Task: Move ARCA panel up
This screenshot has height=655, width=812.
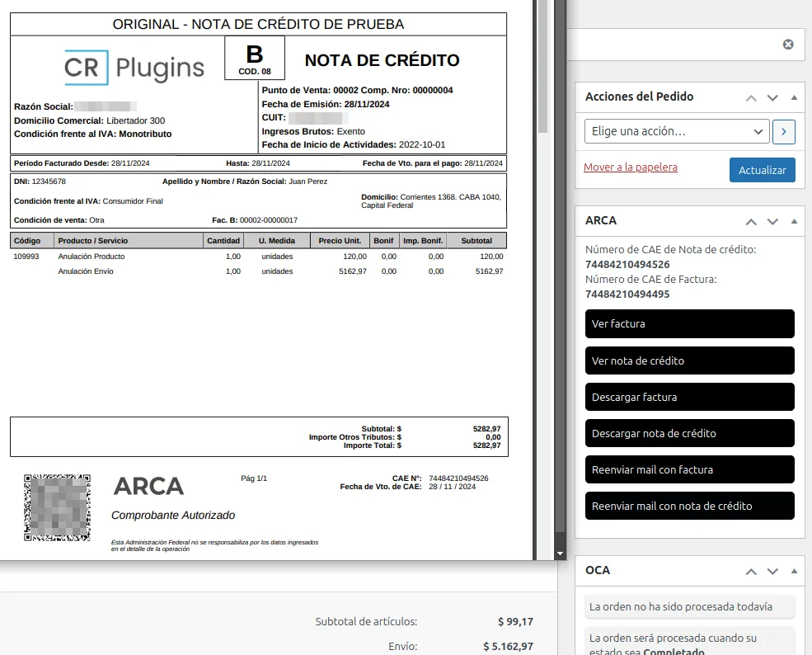Action: pyautogui.click(x=750, y=221)
